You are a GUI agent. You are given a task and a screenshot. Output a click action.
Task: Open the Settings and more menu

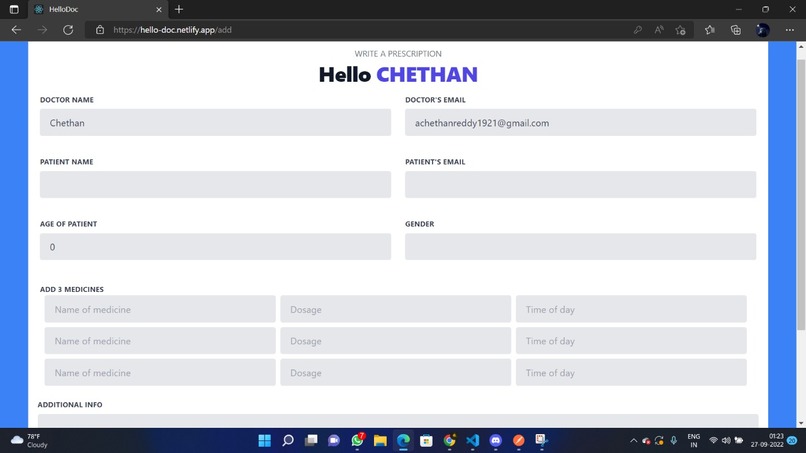click(790, 30)
